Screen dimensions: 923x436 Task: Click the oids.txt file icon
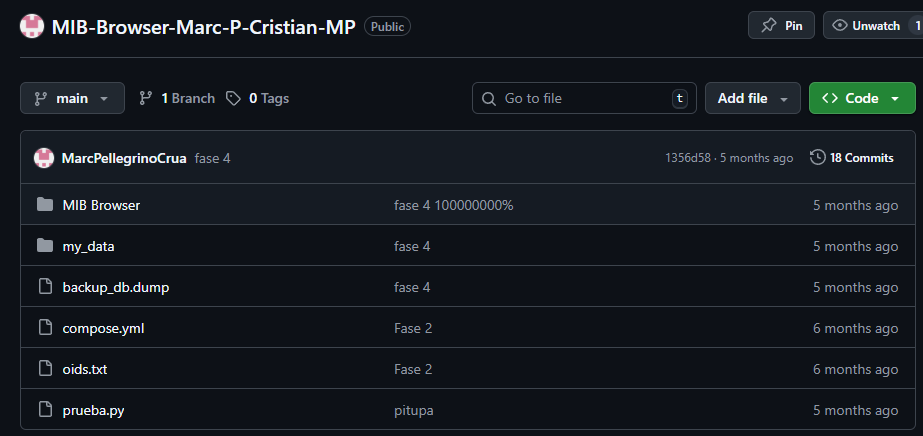coord(44,369)
